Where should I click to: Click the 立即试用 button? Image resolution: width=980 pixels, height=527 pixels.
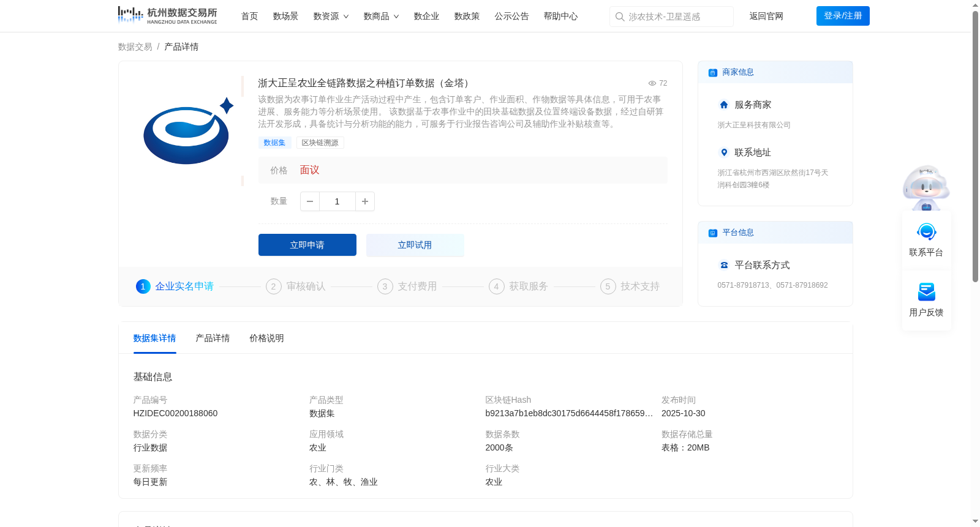pyautogui.click(x=415, y=245)
